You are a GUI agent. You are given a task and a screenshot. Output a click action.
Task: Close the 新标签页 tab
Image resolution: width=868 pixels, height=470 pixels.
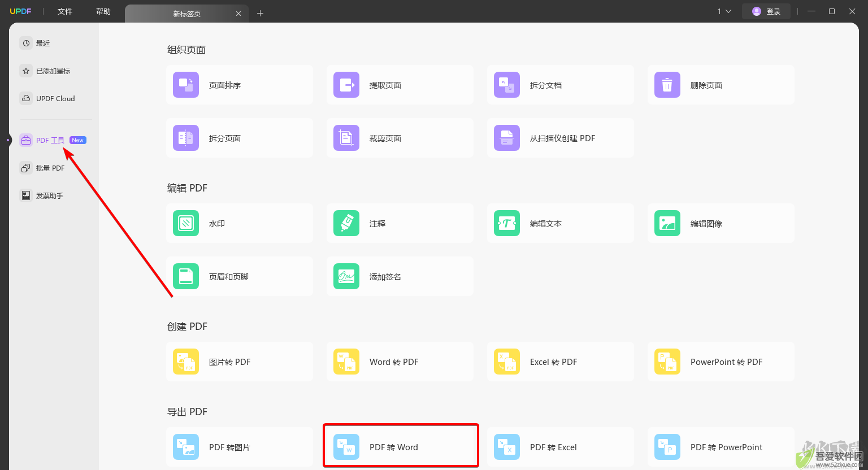pos(238,14)
